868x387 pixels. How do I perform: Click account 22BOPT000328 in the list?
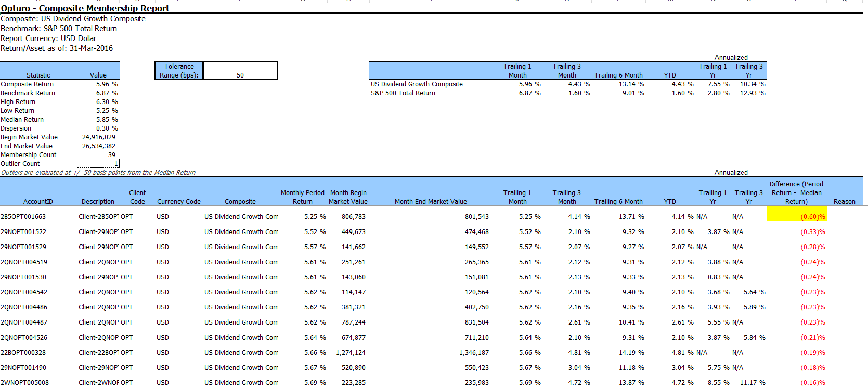(x=23, y=353)
